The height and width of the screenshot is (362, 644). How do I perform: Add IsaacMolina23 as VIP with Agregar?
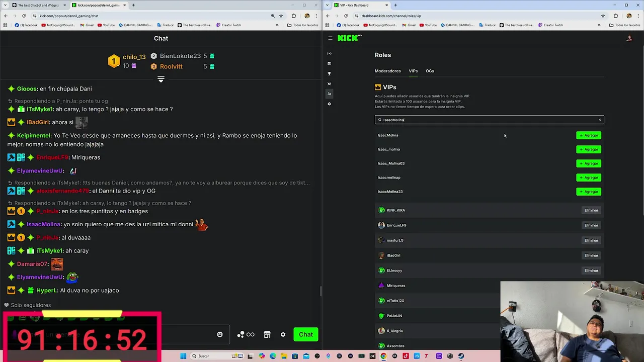click(589, 192)
